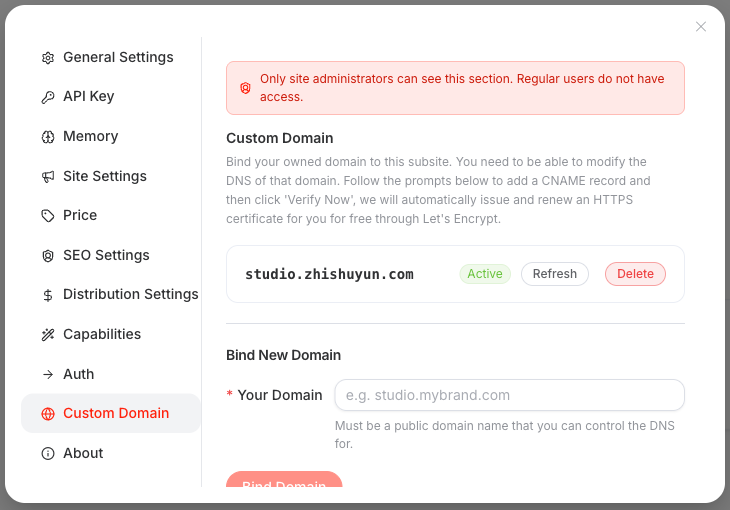
Task: Close the settings dialog with the X
Action: tap(701, 27)
